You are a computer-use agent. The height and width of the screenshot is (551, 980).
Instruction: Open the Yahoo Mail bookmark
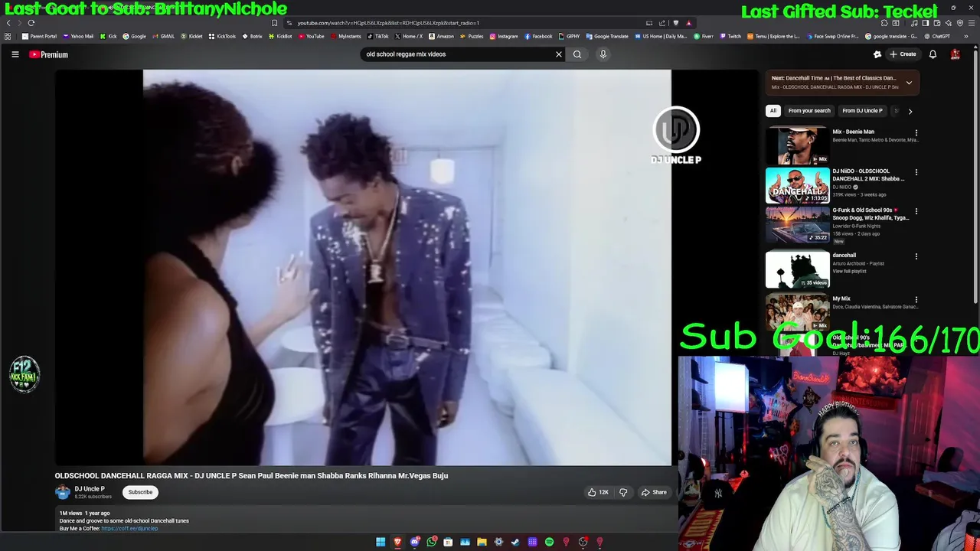pyautogui.click(x=78, y=36)
